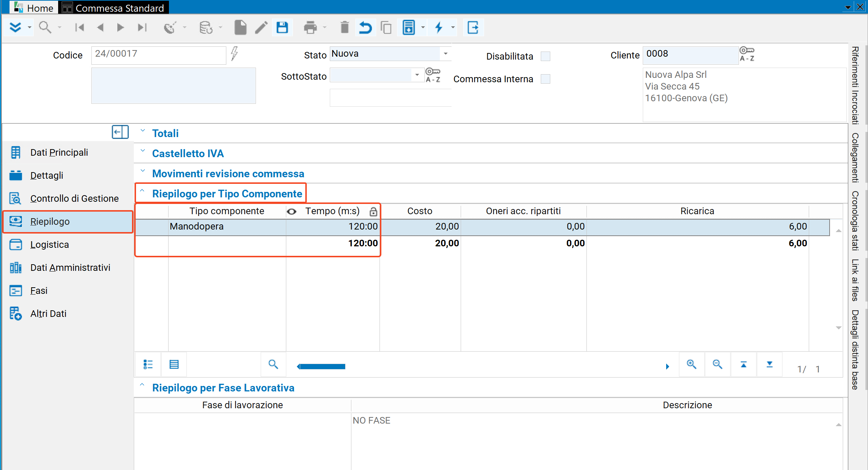
Task: Click the calculator/document toolbar icon
Action: pos(409,27)
